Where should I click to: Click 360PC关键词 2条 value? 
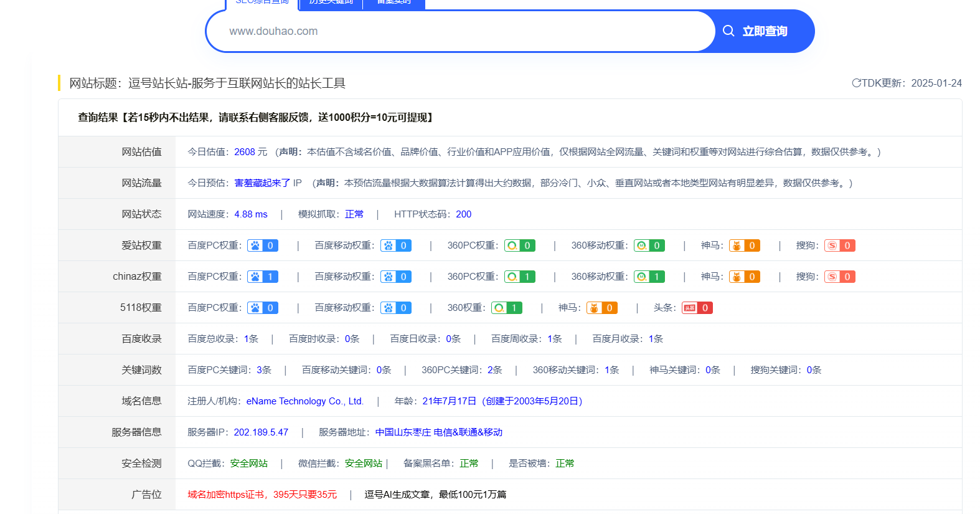[495, 370]
